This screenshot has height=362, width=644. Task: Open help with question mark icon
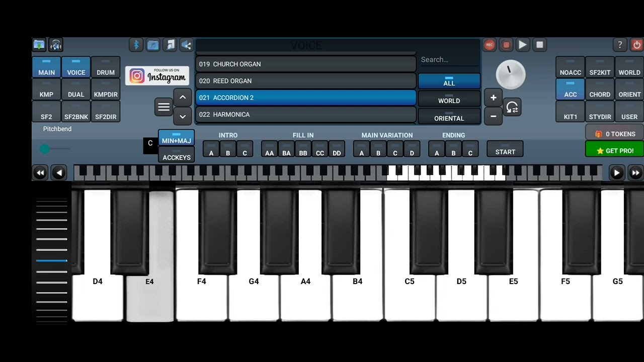pos(620,45)
